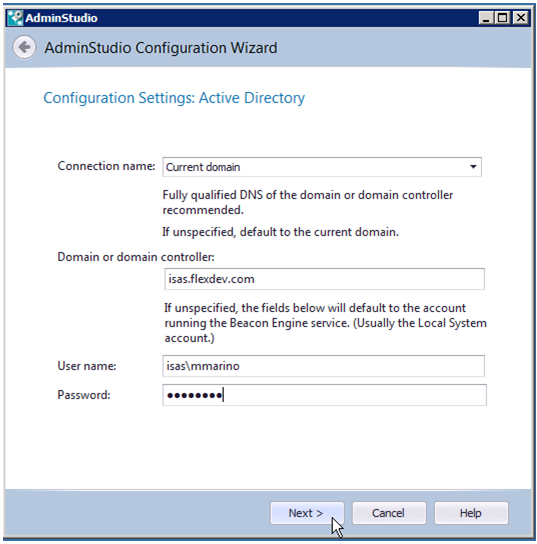Click the AdminStudio app icon in title bar
This screenshot has height=544, width=537.
[x=15, y=18]
